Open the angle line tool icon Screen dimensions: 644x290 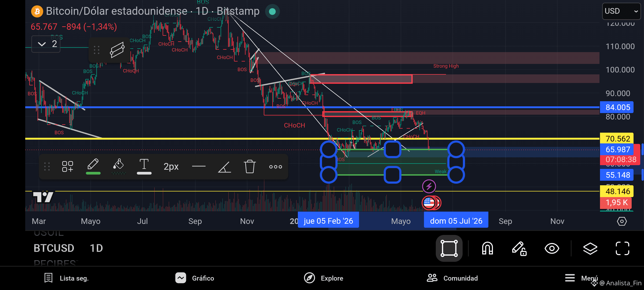pos(224,167)
